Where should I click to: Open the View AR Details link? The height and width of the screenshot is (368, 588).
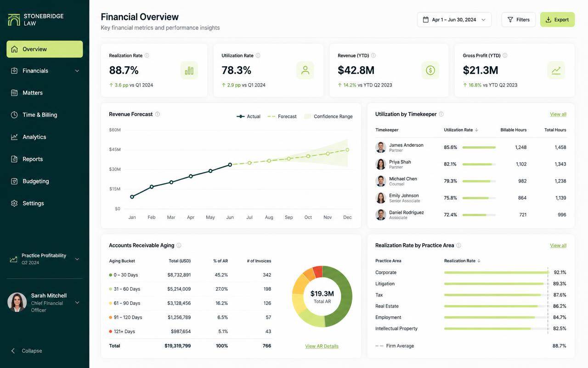(x=322, y=346)
